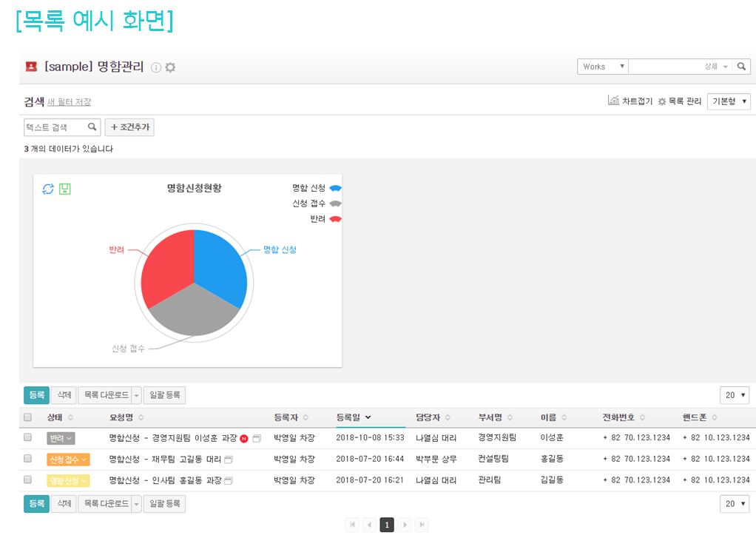Toggle the select-all checkbox in table header

[28, 417]
